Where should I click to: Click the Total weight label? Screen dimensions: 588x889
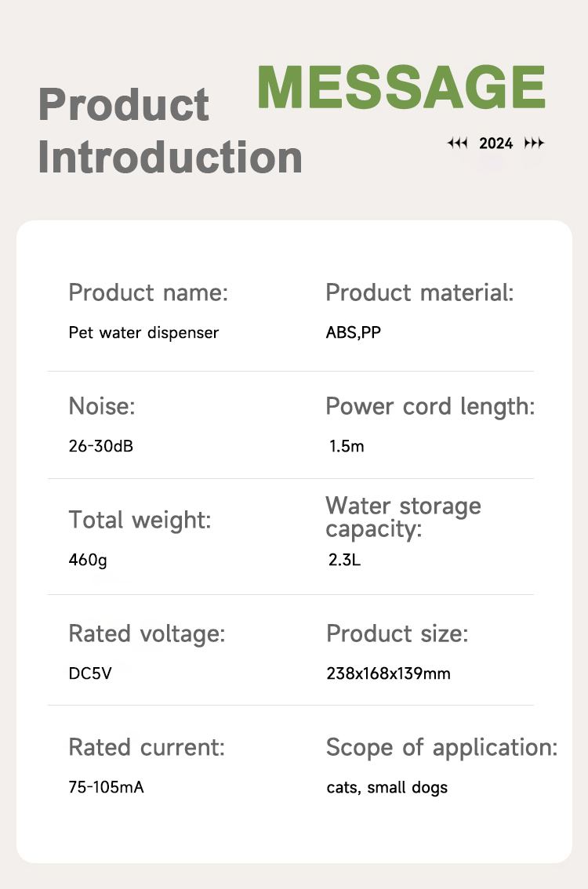pyautogui.click(x=140, y=519)
